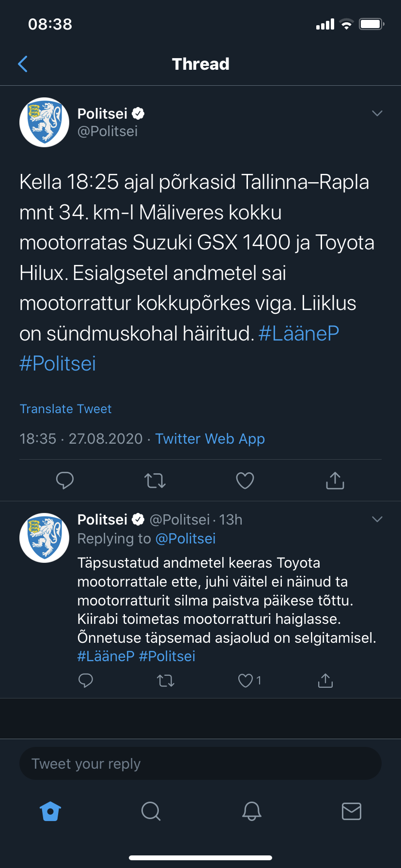The height and width of the screenshot is (868, 401).
Task: Tap the Tweet your reply field
Action: point(200,764)
